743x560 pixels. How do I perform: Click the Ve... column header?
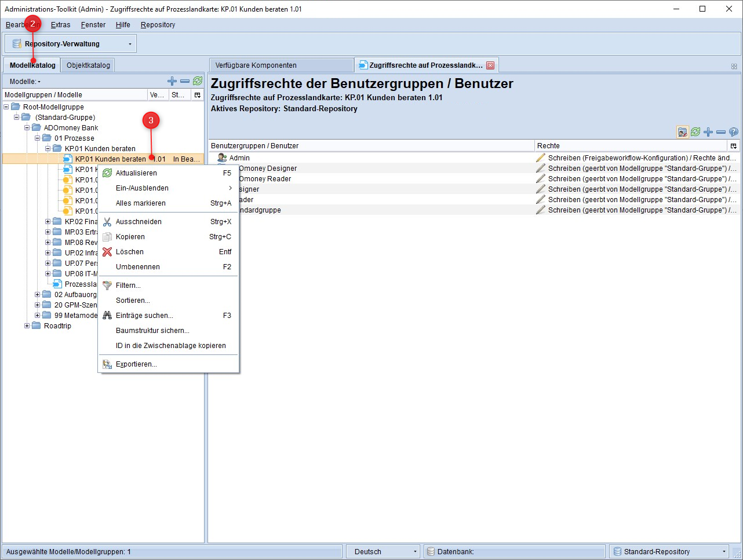(158, 95)
